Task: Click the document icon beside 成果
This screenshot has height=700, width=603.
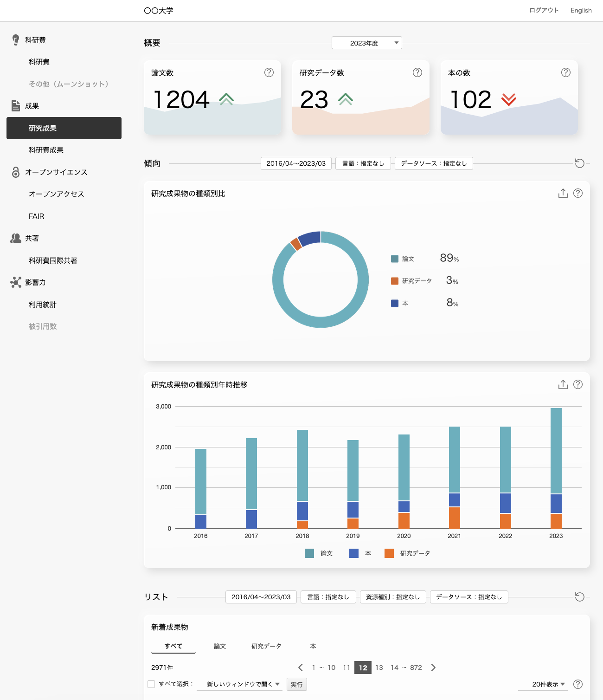Action: click(x=16, y=106)
